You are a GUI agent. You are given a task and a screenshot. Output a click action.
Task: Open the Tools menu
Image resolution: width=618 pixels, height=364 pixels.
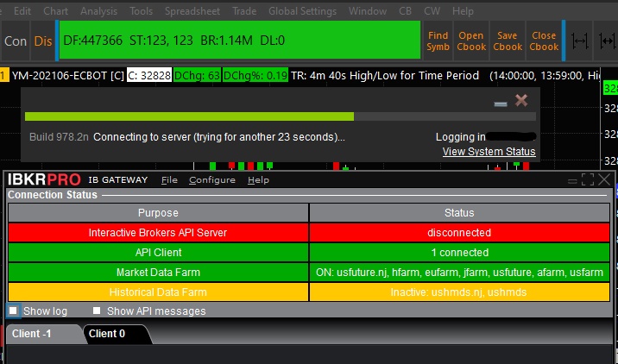pos(141,11)
